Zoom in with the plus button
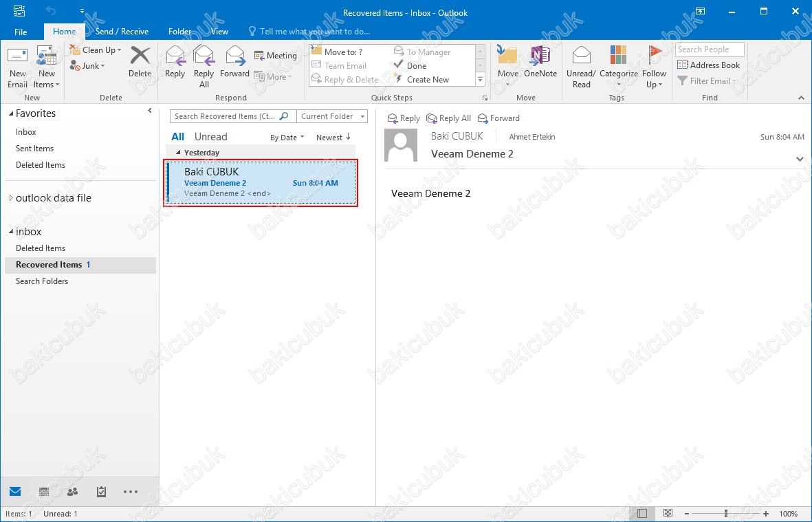812x522 pixels. click(x=766, y=514)
